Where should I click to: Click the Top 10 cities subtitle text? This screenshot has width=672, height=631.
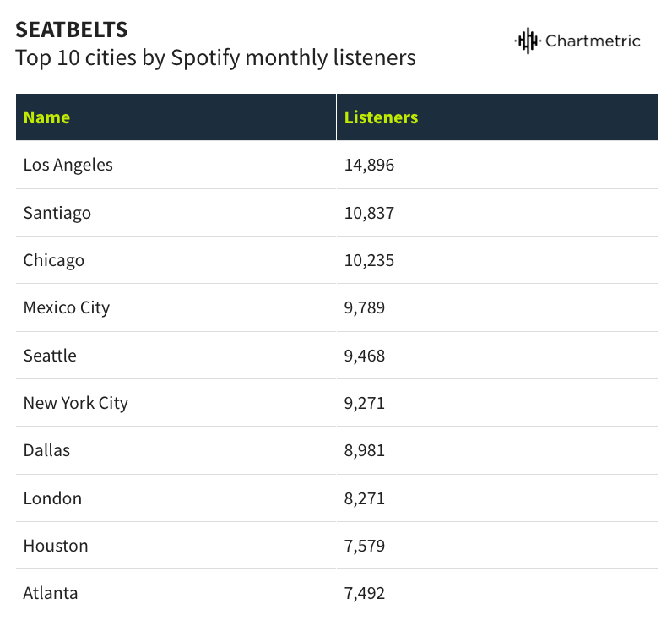click(215, 57)
